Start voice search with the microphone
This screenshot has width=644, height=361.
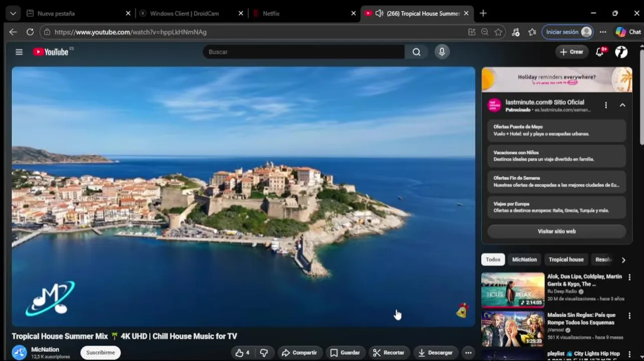(x=442, y=52)
